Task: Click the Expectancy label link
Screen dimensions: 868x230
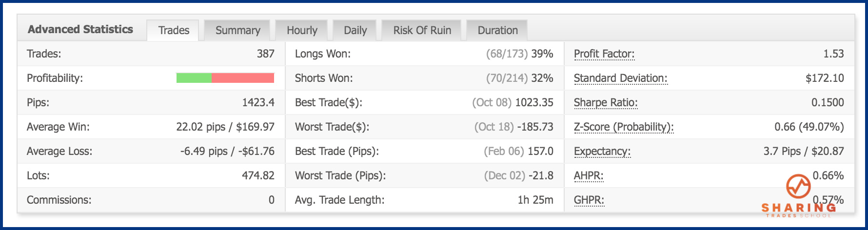Action: click(x=602, y=152)
